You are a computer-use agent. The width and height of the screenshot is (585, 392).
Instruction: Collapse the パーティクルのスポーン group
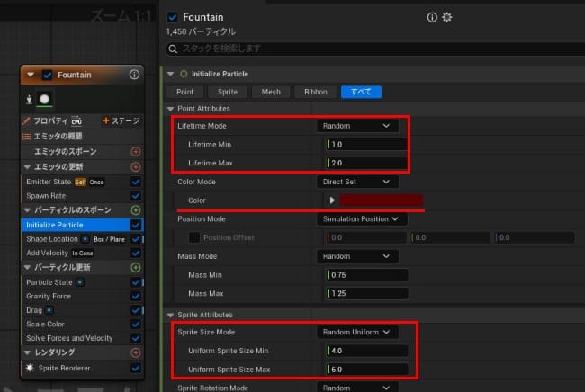click(x=27, y=210)
